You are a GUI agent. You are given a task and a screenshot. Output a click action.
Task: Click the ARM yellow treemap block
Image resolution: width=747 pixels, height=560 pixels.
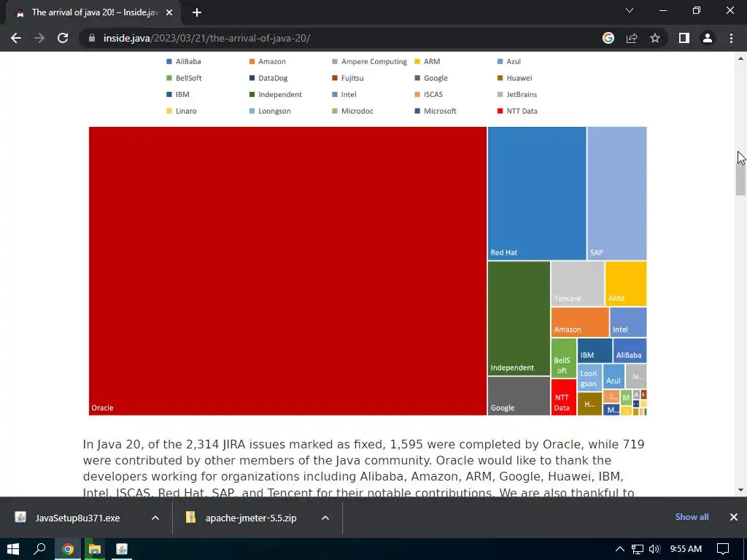626,284
